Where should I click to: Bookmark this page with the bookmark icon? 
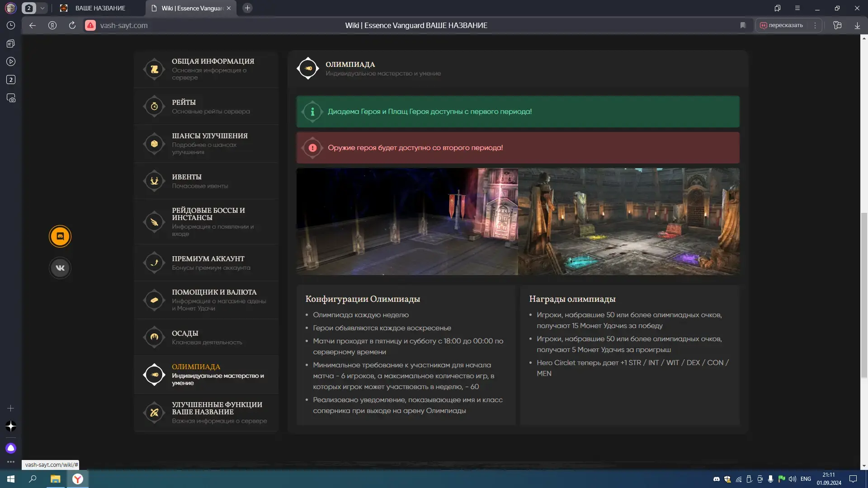[743, 25]
